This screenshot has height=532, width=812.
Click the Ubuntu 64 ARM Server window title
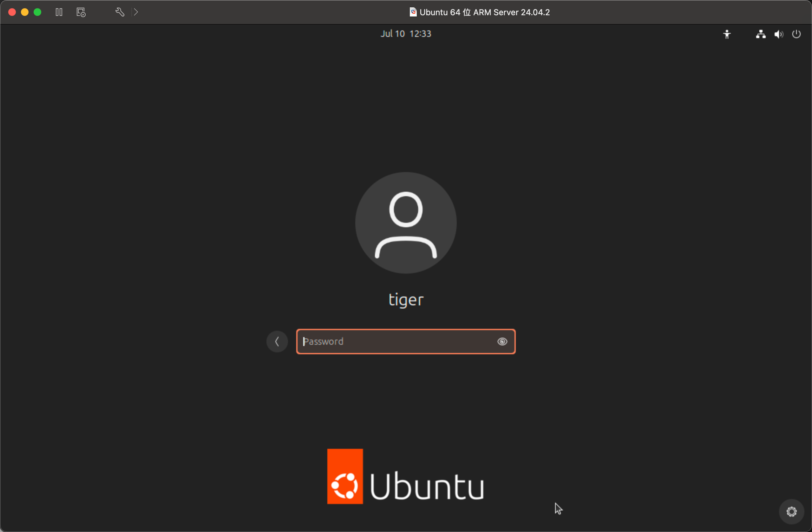click(480, 12)
